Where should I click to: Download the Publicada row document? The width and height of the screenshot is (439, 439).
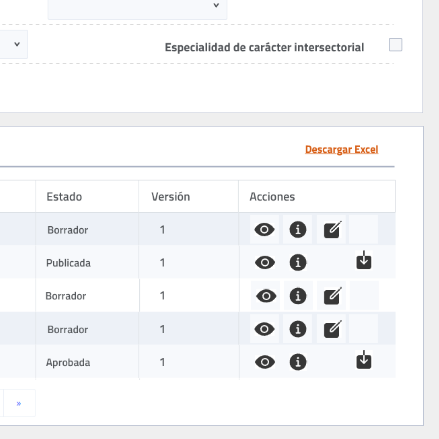point(364,260)
